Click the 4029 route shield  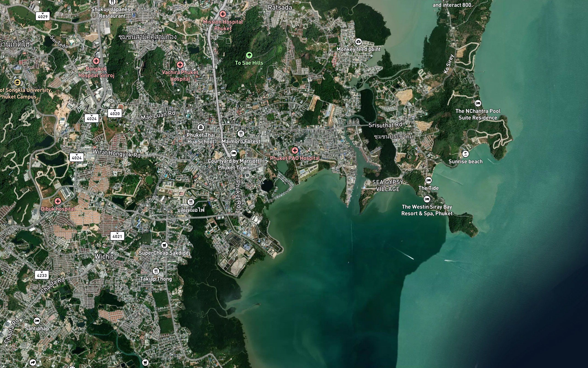pyautogui.click(x=43, y=16)
